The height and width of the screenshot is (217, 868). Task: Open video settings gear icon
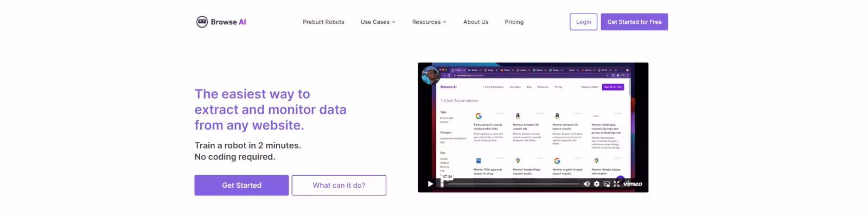(597, 184)
